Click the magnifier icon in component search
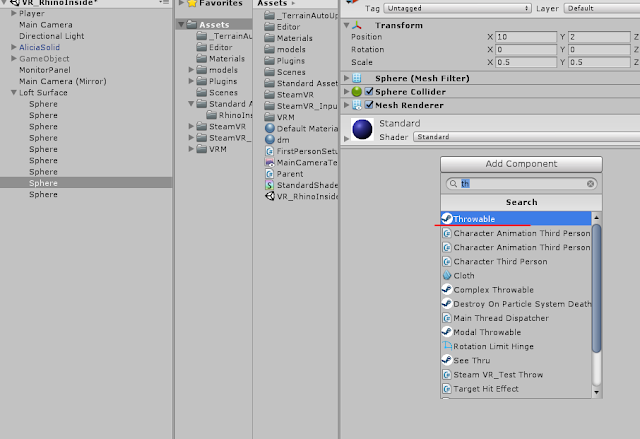Image resolution: width=640 pixels, height=439 pixels. tap(453, 184)
